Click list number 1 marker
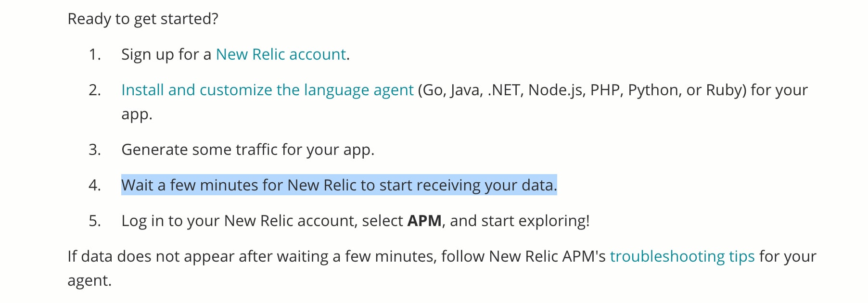 pos(95,54)
